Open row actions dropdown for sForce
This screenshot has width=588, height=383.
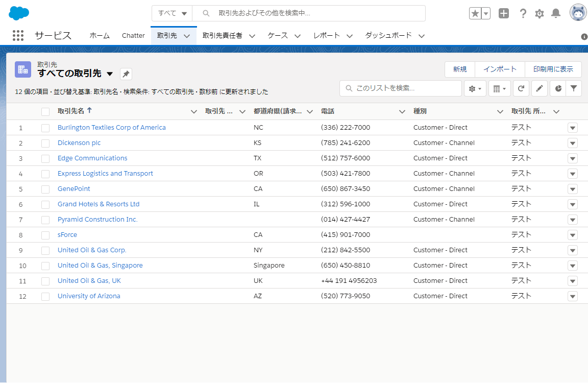point(572,235)
